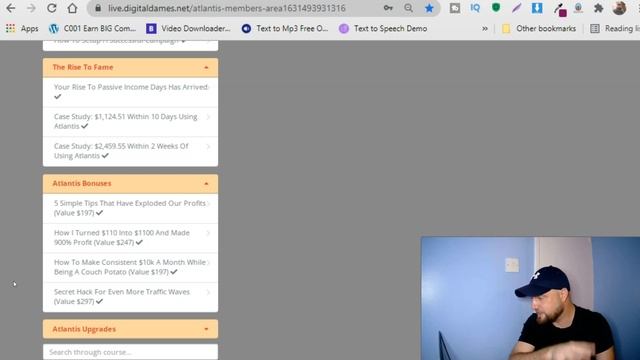The width and height of the screenshot is (640, 360).
Task: Open Text to Speech Demo bookmark
Action: click(383, 29)
